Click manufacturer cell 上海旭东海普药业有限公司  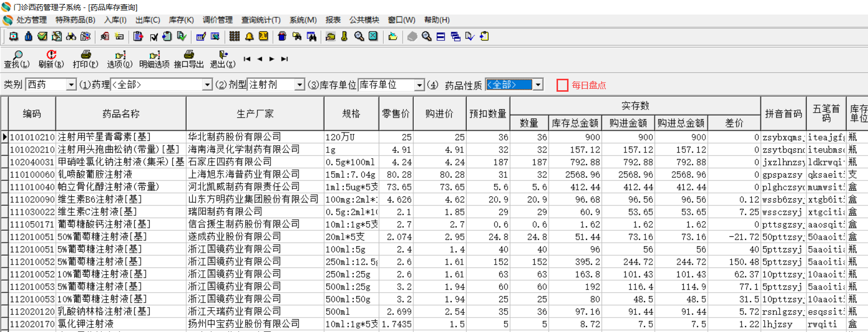point(255,174)
